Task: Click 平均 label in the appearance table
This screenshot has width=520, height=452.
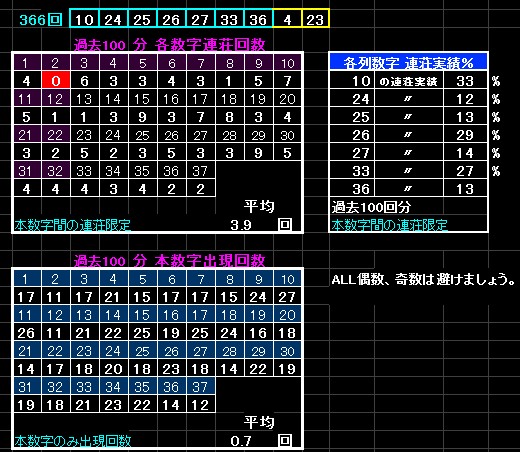Action: point(259,422)
